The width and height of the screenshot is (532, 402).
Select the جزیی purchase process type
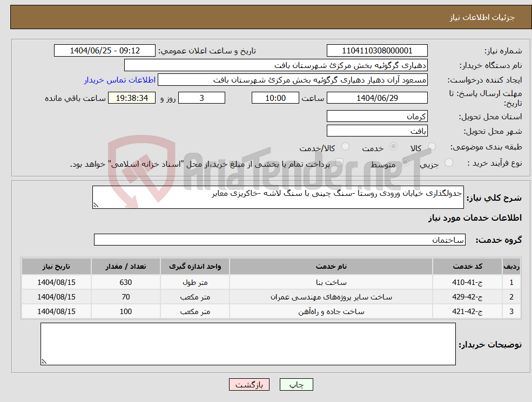coord(449,162)
